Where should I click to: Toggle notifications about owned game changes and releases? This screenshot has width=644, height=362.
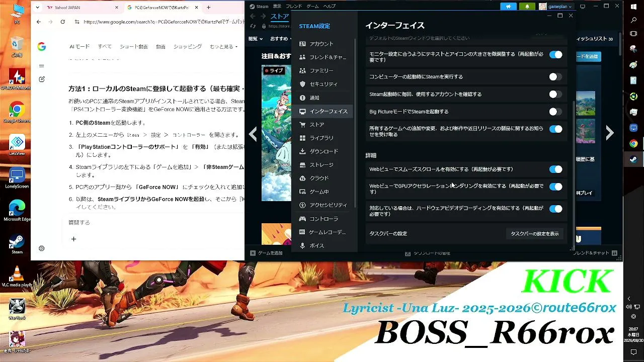(x=555, y=129)
